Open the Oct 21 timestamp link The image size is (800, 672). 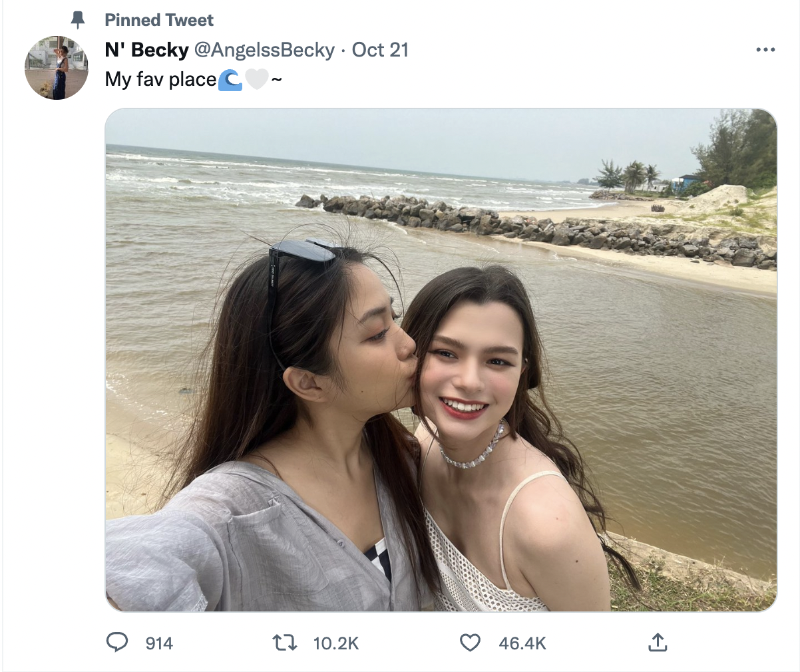point(380,50)
